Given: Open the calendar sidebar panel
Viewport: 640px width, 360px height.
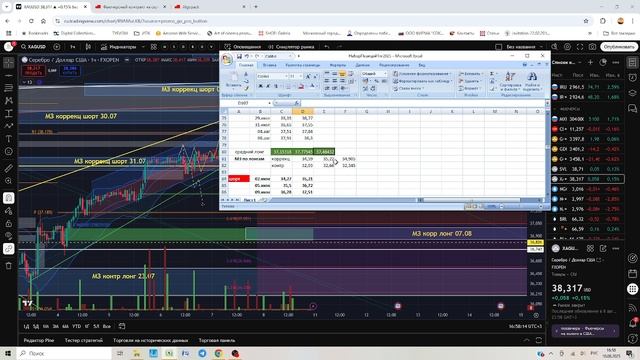Looking at the screenshot, I should pyautogui.click(x=632, y=273).
